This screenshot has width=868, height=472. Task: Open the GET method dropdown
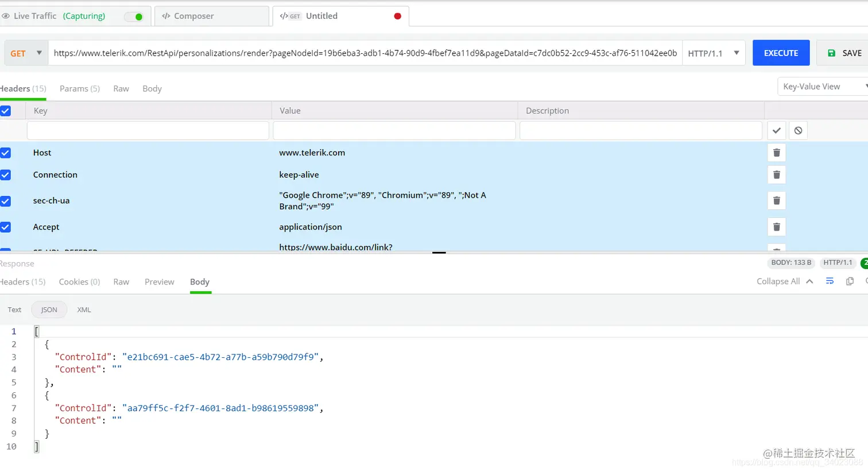click(26, 53)
